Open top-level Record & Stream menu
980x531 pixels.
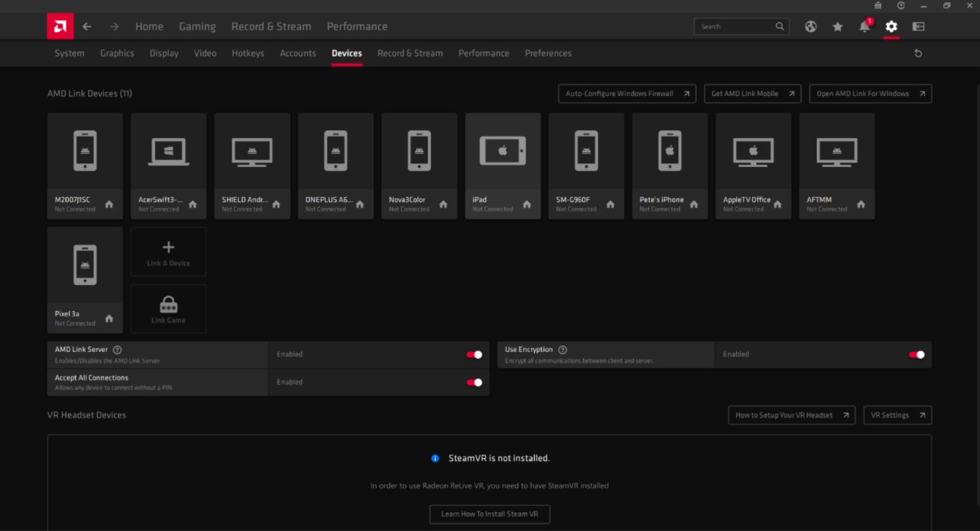point(271,26)
